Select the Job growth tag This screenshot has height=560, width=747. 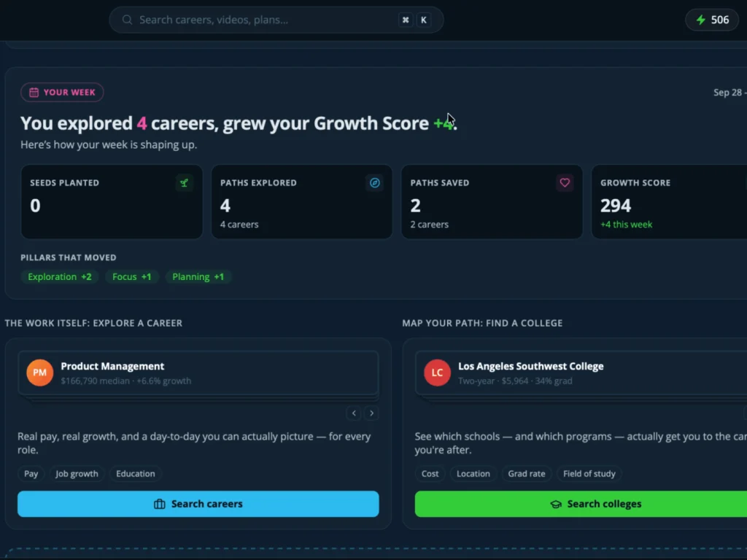77,474
